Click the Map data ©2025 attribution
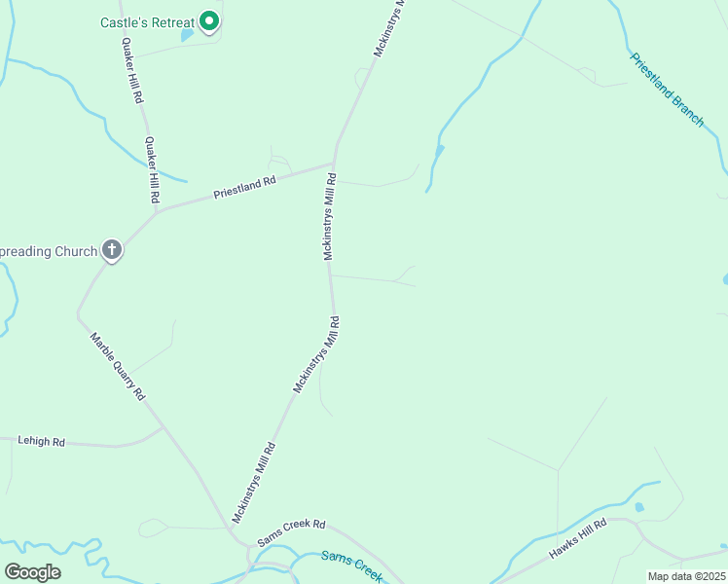 687,576
